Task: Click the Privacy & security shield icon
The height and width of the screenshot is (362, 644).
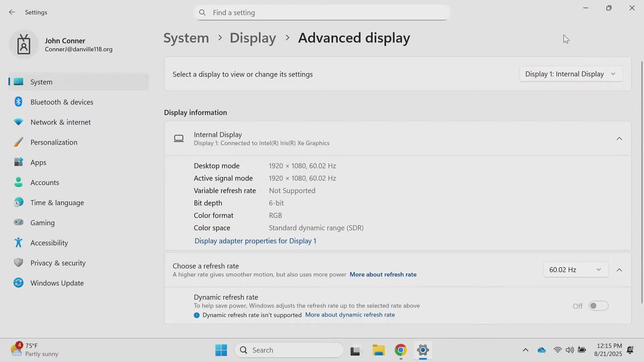Action: 18,262
